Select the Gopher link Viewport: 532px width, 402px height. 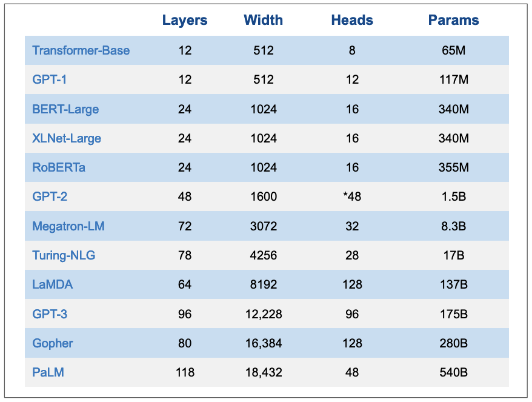coord(53,343)
